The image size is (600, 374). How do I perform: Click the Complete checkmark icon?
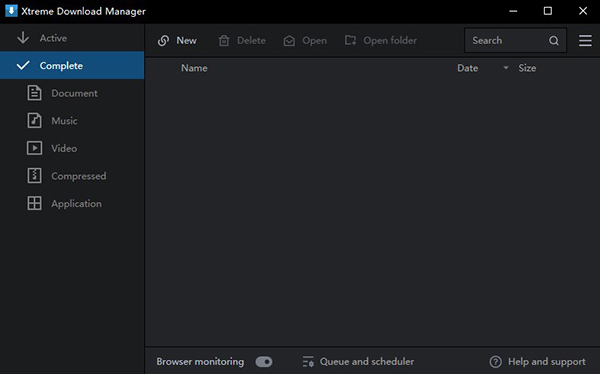23,65
